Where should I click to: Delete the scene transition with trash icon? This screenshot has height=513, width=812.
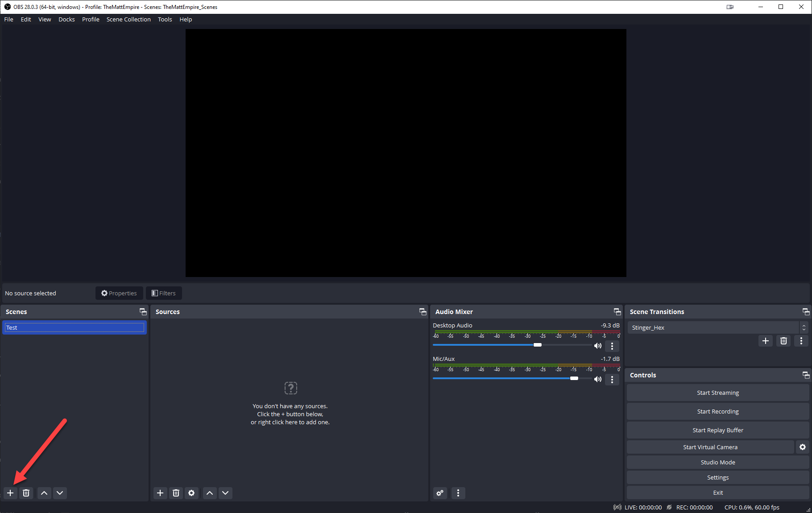[783, 341]
